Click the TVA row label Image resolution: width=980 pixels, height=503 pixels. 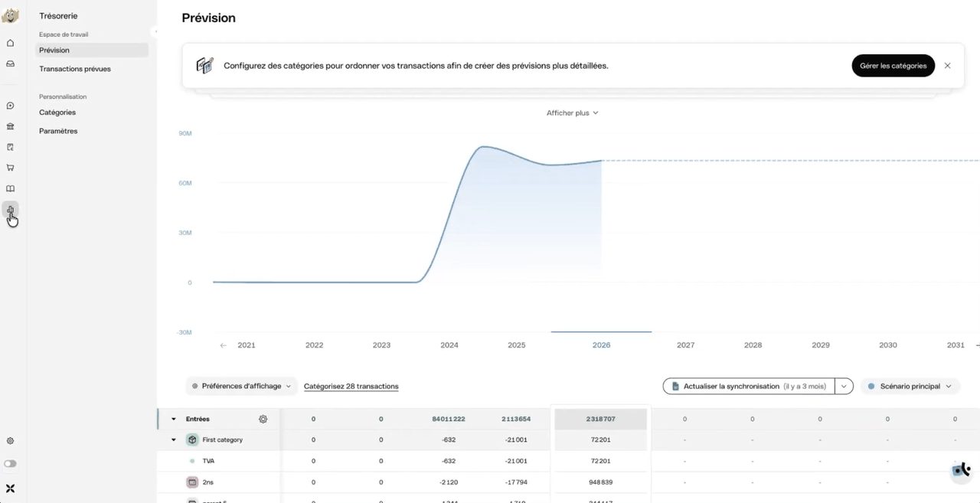click(208, 461)
